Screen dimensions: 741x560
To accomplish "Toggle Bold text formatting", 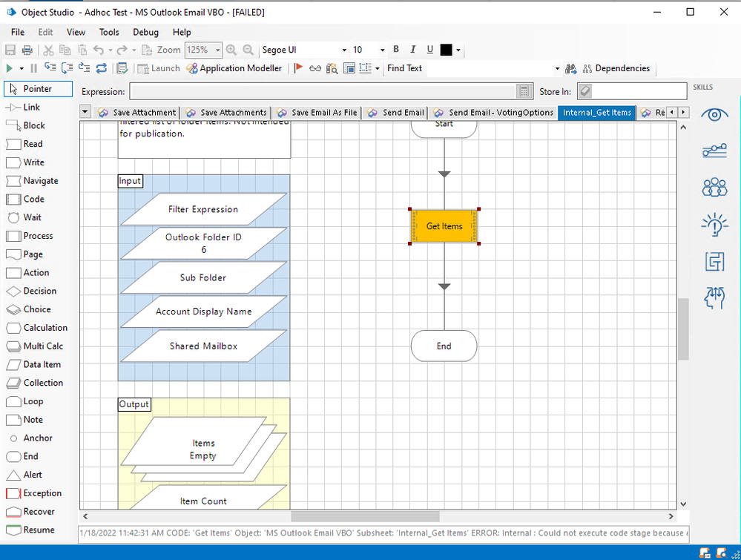I will coord(396,50).
